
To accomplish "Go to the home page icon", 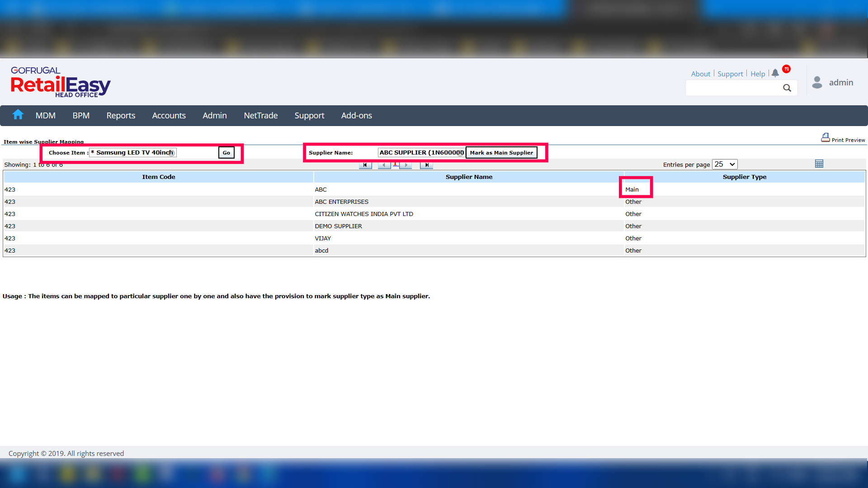I will tap(18, 115).
